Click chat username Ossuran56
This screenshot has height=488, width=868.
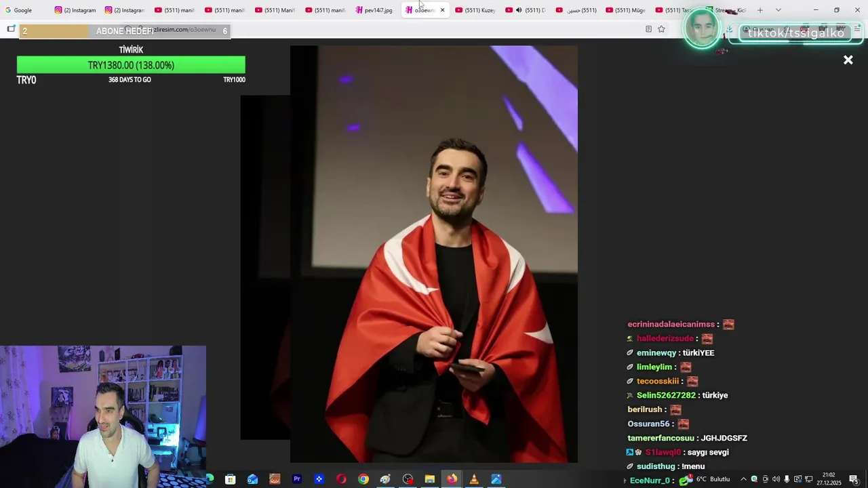coord(648,424)
